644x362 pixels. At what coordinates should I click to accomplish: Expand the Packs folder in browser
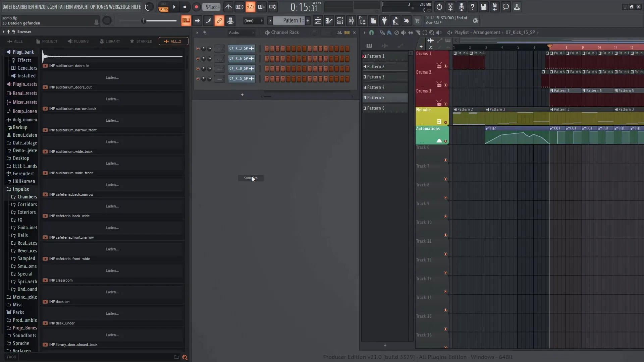[x=18, y=312]
